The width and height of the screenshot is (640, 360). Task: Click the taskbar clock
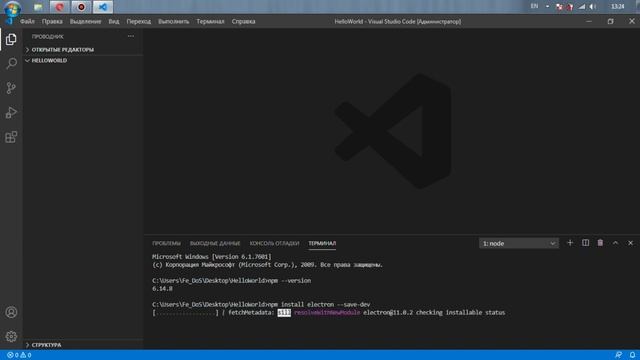point(618,7)
